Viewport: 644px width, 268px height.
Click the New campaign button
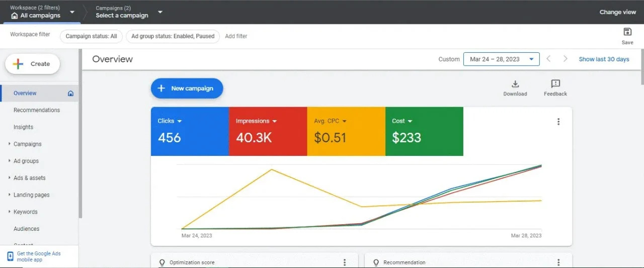click(x=187, y=88)
